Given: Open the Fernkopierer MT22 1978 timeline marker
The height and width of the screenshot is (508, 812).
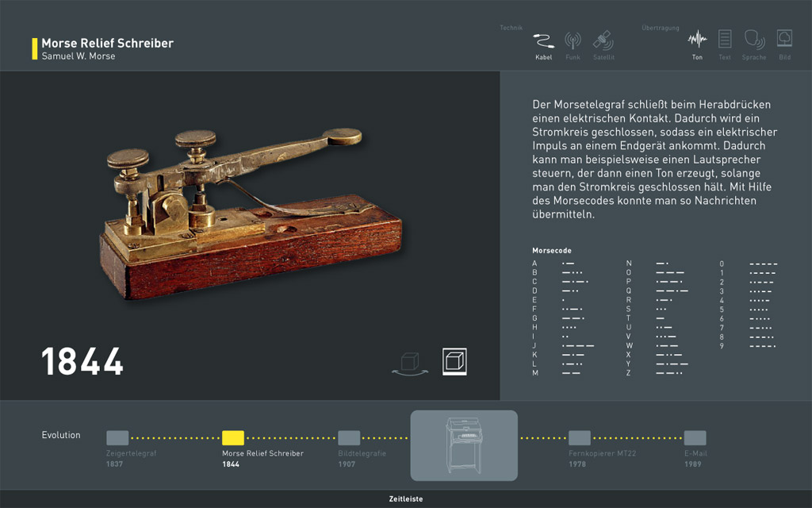Looking at the screenshot, I should point(580,438).
